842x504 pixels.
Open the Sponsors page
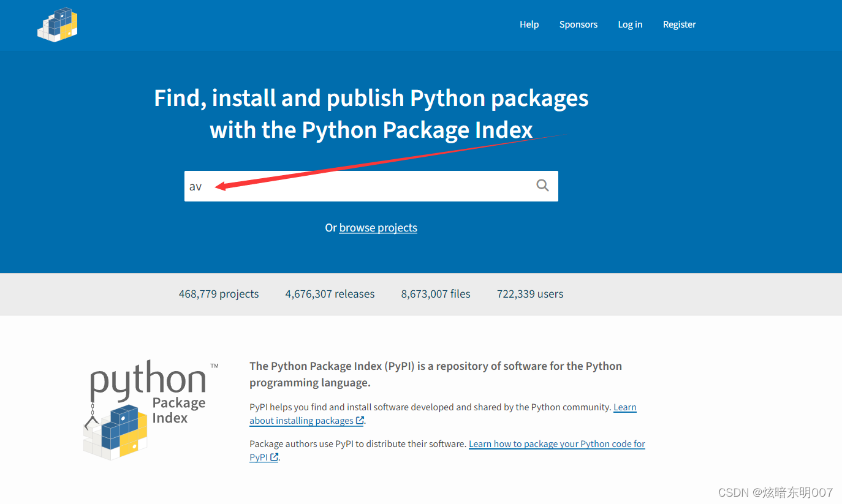coord(578,24)
